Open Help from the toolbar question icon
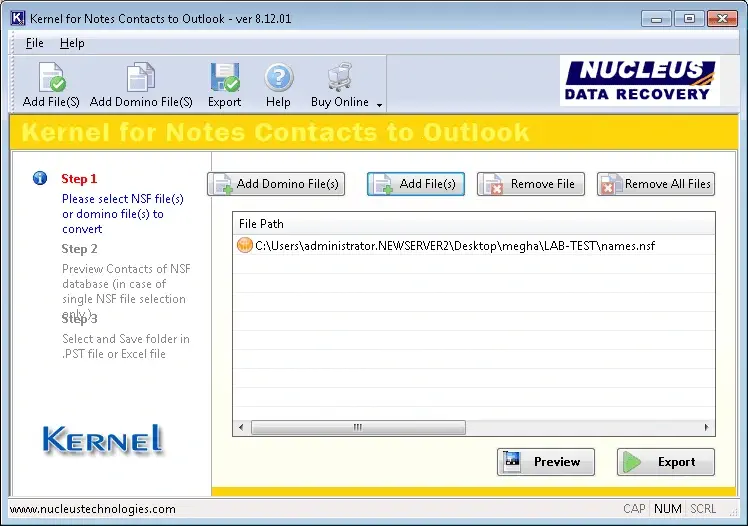 [279, 77]
